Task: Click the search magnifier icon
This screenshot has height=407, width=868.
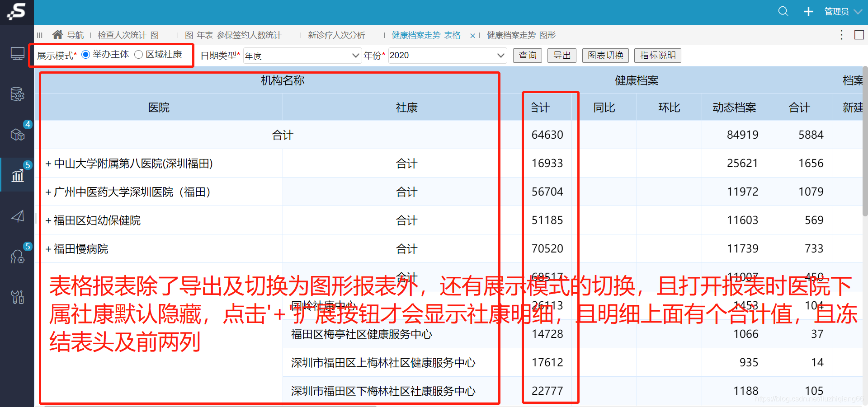Action: click(783, 11)
